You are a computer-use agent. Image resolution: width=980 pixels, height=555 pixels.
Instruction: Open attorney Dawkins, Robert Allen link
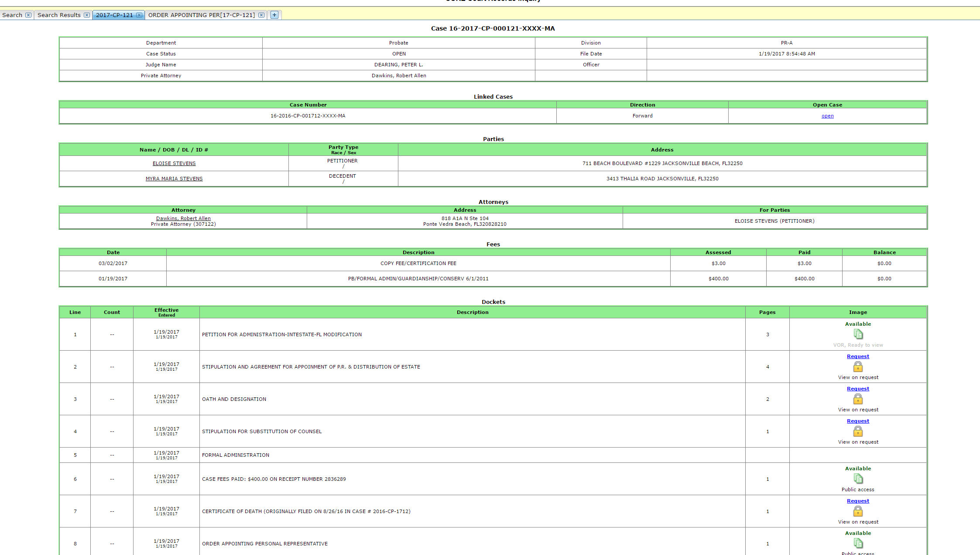pyautogui.click(x=183, y=218)
